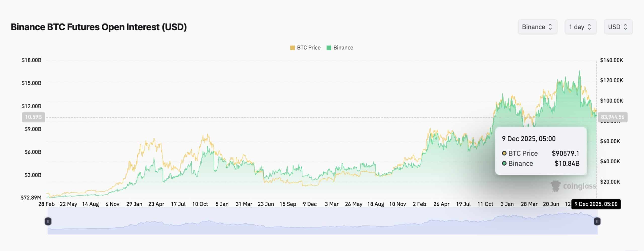Click the pause icon on the left range handle
This screenshot has width=644, height=251.
click(48, 221)
